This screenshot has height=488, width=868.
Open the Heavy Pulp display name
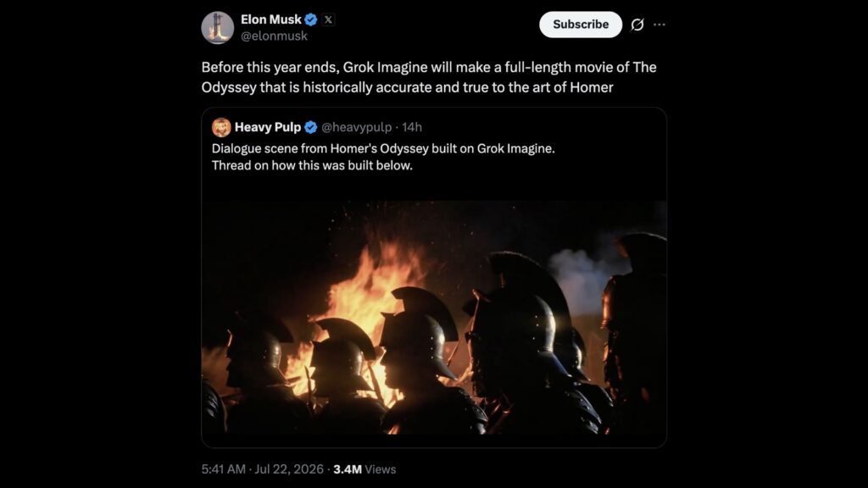[x=268, y=127]
